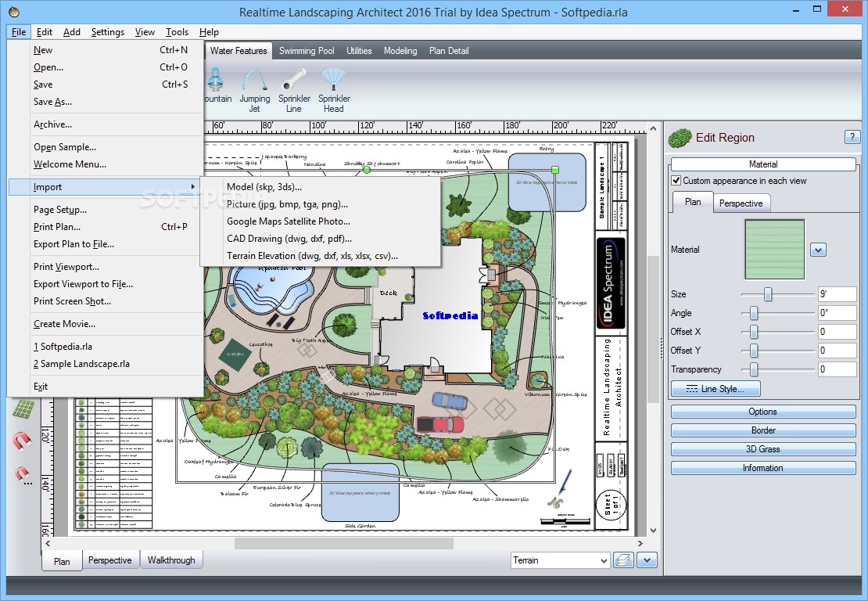Screen dimensions: 868x601
Task: Click the Line Style... button
Action: coord(716,389)
